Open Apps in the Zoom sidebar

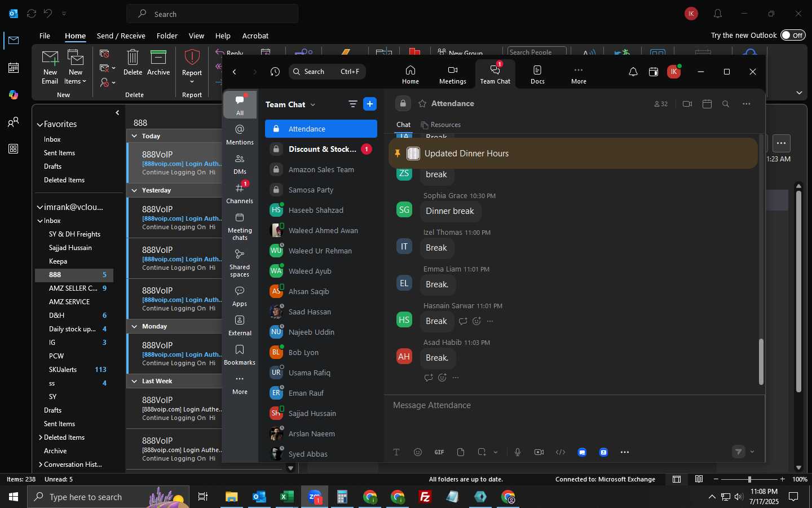coord(240,296)
